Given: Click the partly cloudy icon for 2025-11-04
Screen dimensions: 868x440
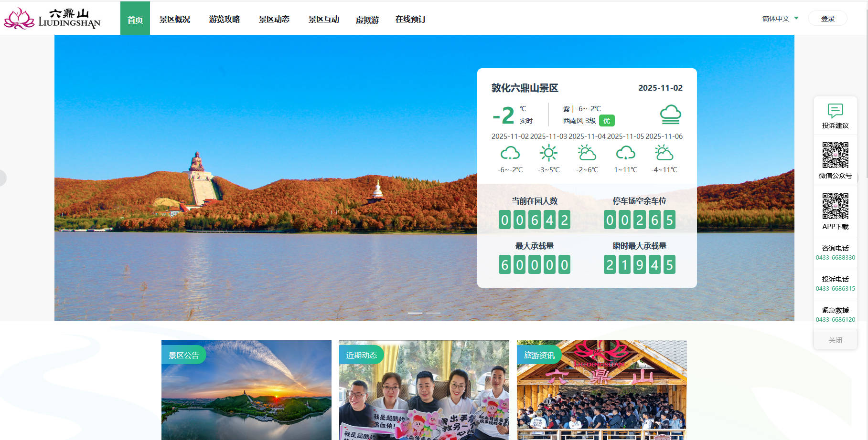Looking at the screenshot, I should tap(587, 153).
